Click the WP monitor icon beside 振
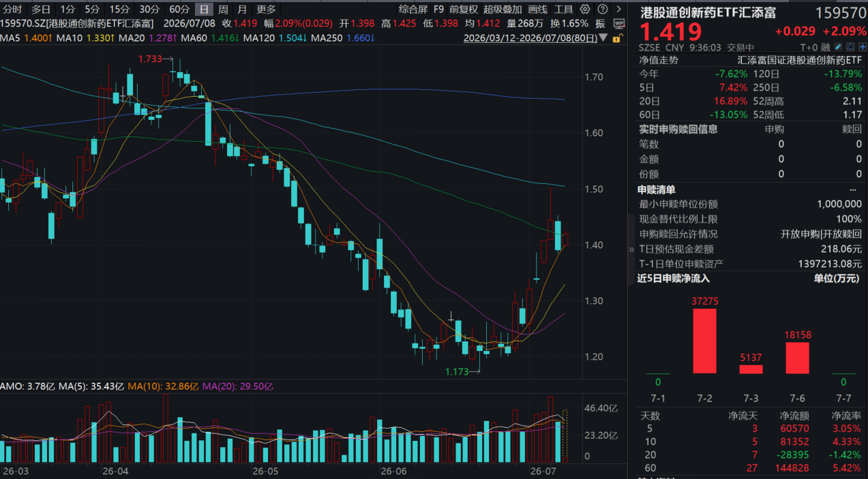Screen dimensions: 868x479 pyautogui.click(x=618, y=24)
